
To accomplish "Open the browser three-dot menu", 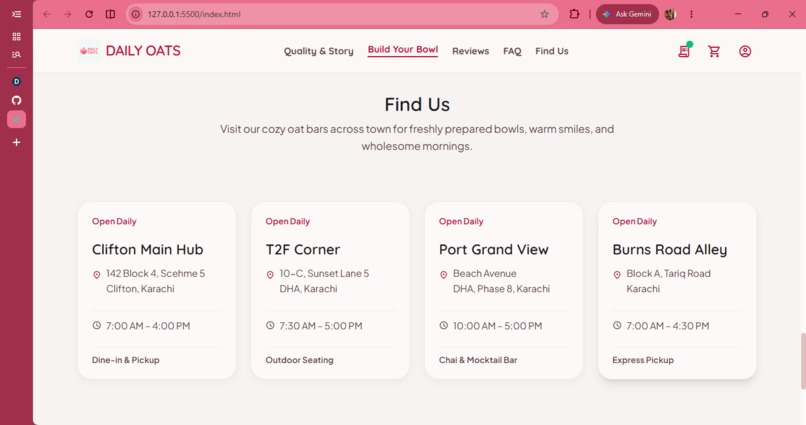I will 691,14.
